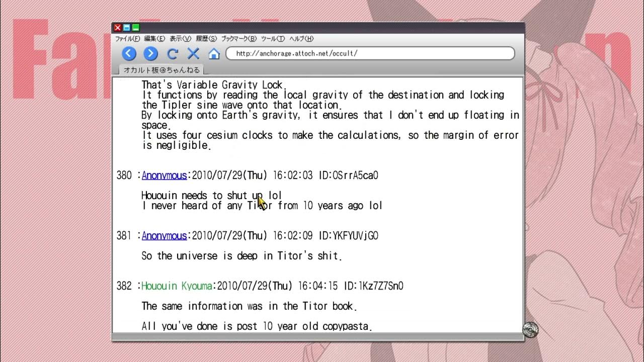Open the ファイル(F) menu
This screenshot has width=644, height=362.
(128, 39)
